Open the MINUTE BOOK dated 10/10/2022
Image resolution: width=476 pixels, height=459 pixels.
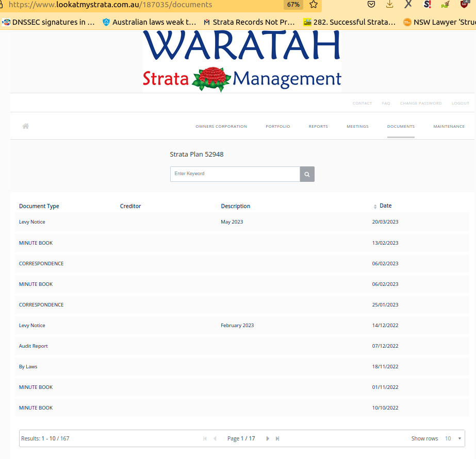click(x=242, y=408)
